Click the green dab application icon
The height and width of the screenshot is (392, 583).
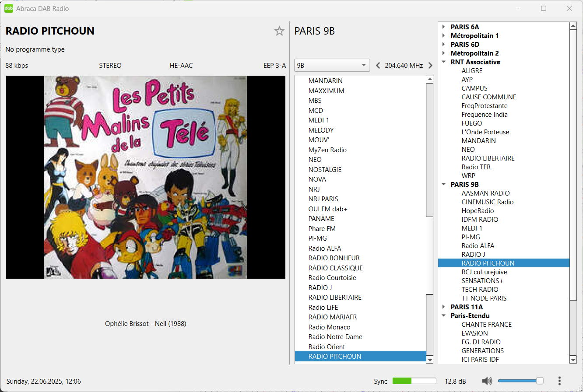coord(9,8)
